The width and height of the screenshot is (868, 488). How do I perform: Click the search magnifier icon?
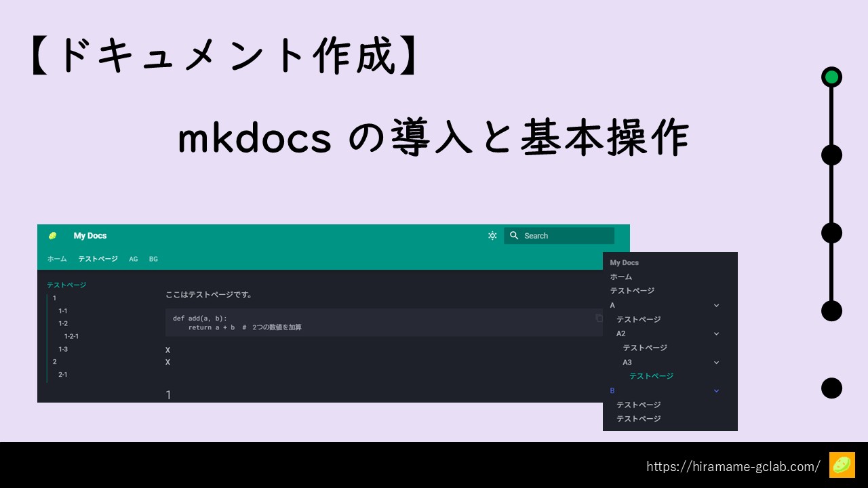(514, 235)
